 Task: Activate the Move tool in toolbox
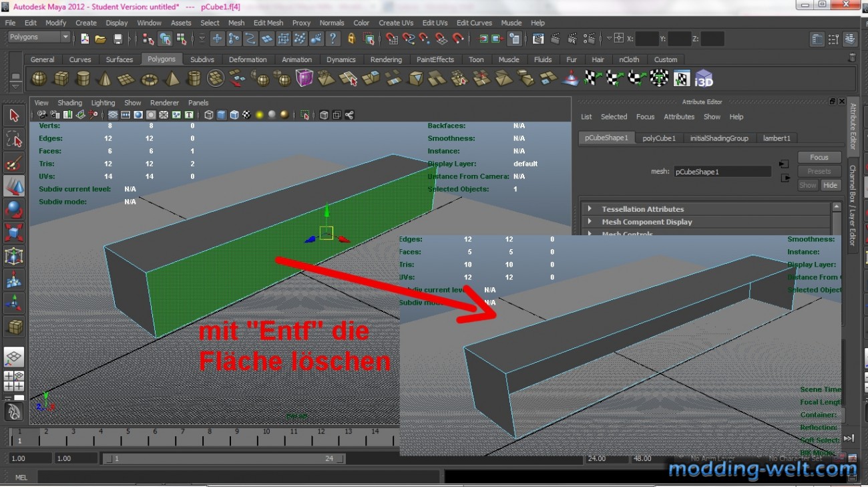point(14,186)
